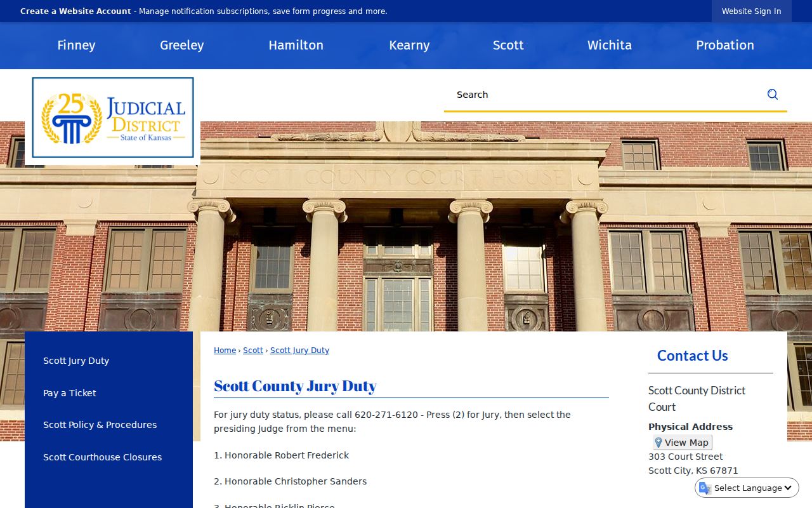812x508 pixels.
Task: Open the 25th Judicial District logo
Action: coord(113,117)
